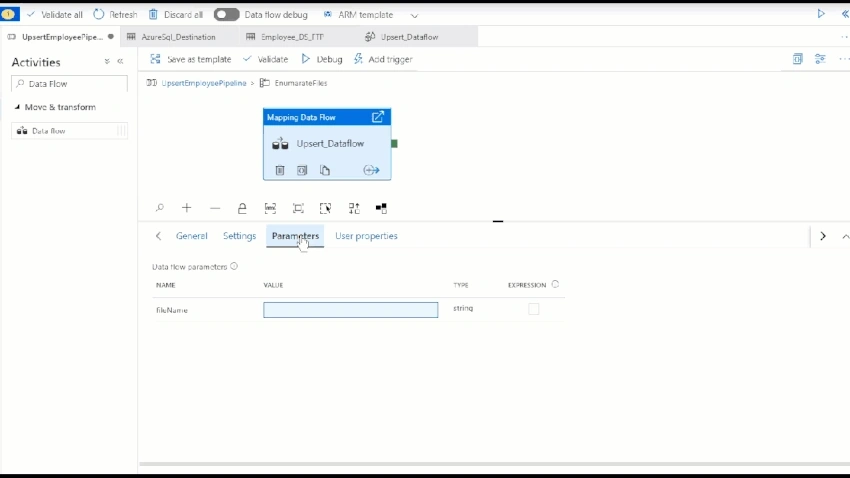Click the horizontal scrollbar at bottom
This screenshot has height=478, width=850.
click(494, 464)
